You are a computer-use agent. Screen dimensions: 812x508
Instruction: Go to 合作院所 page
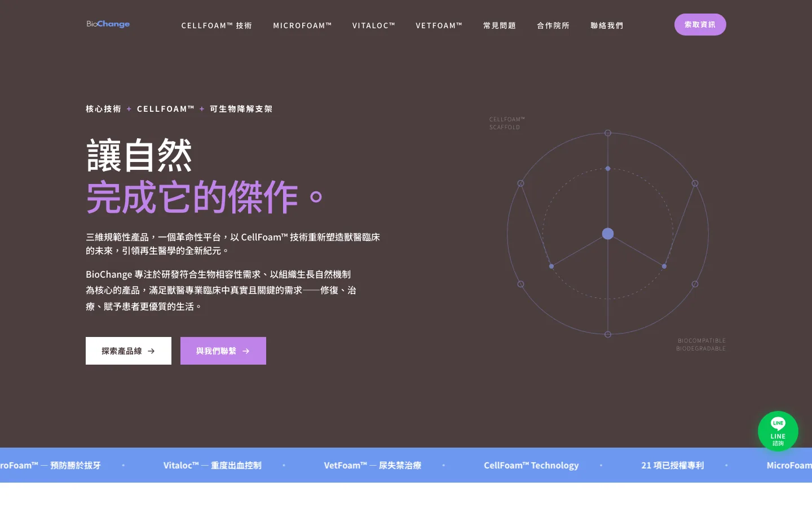tap(553, 25)
